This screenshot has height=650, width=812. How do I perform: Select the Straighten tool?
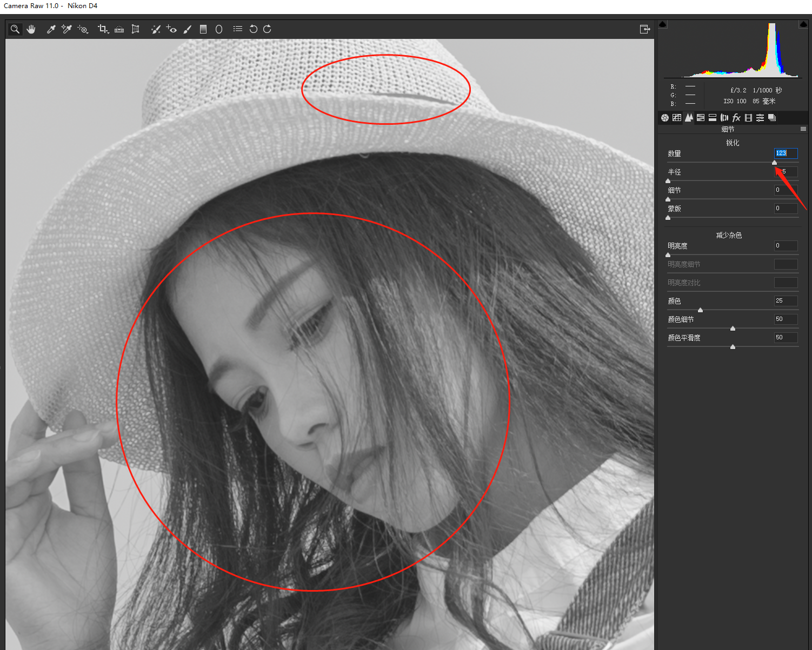119,29
